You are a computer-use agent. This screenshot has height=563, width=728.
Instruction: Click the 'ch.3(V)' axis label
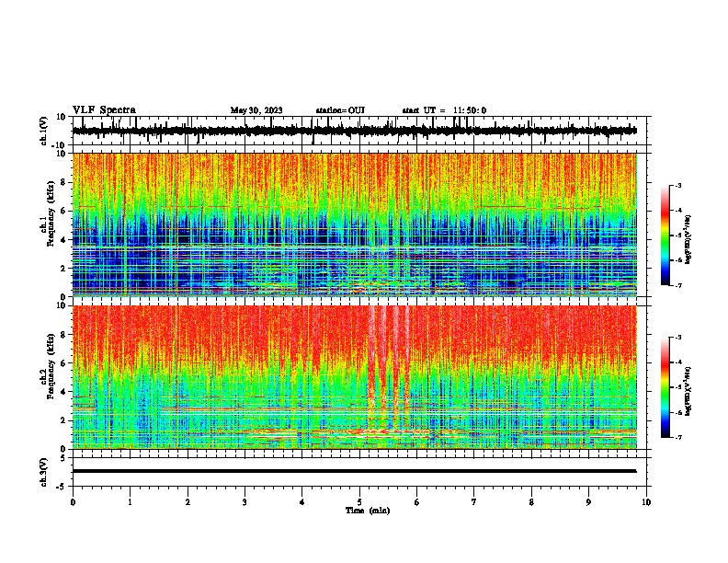tap(44, 472)
